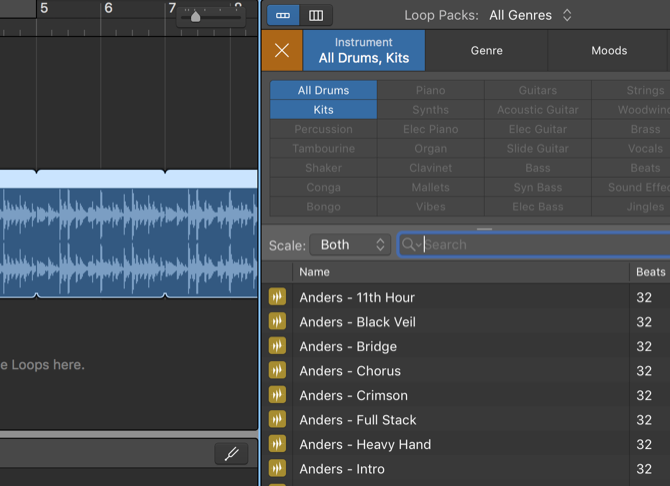Image resolution: width=670 pixels, height=486 pixels.
Task: Click the tuning fork icon button
Action: click(231, 454)
